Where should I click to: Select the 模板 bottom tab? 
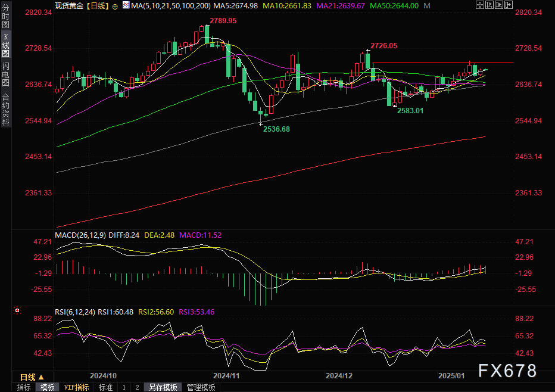(x=48, y=387)
